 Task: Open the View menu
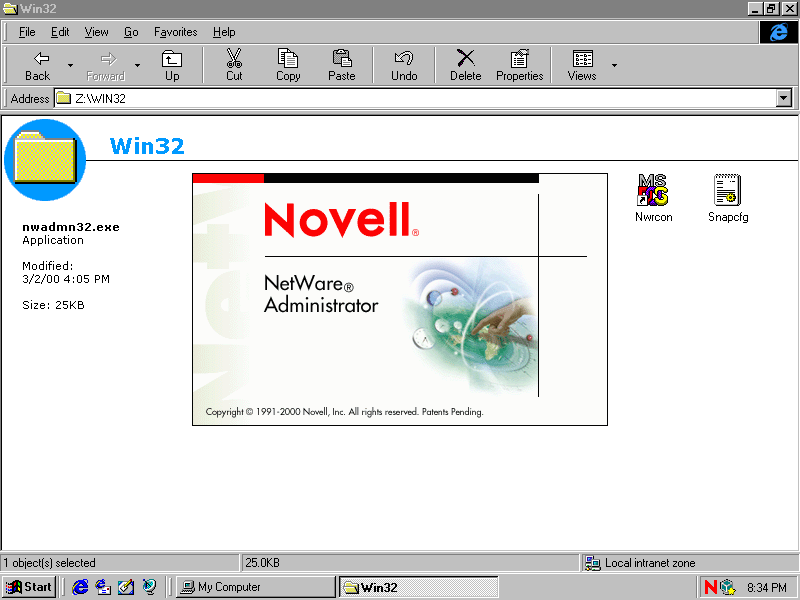96,32
